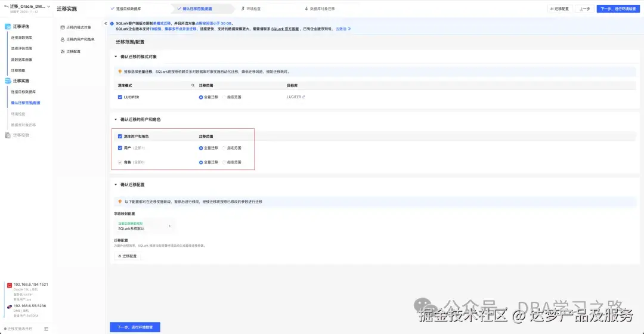
Task: Click the config icon beside 迁移配置 anchor
Action: 63,52
